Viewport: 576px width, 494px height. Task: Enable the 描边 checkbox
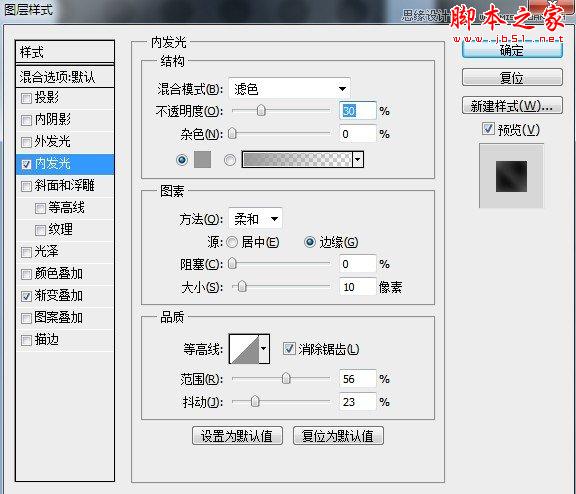(x=26, y=340)
